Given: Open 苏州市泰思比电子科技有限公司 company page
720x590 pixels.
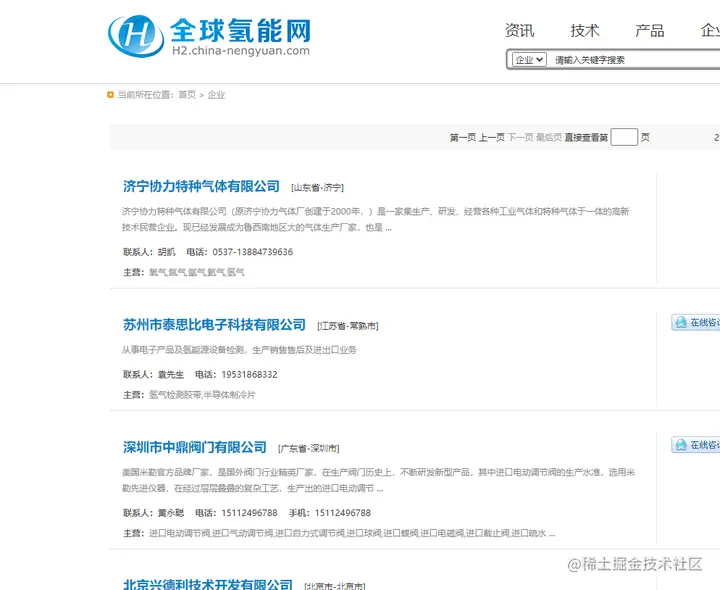Looking at the screenshot, I should point(214,325).
